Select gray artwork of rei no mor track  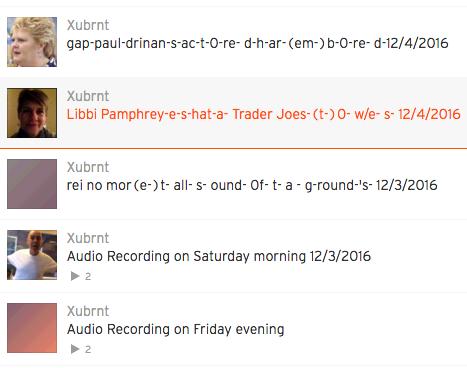tap(32, 184)
